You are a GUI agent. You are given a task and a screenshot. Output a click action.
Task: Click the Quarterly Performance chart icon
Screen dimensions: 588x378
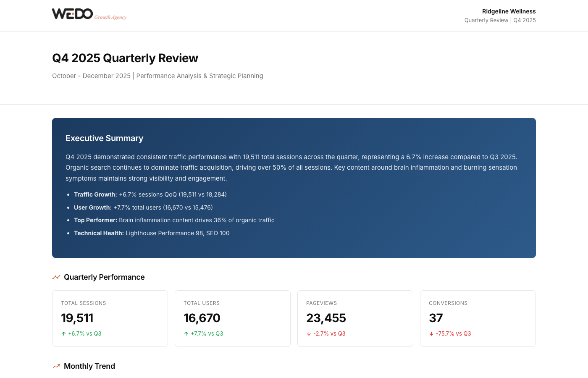pyautogui.click(x=56, y=277)
